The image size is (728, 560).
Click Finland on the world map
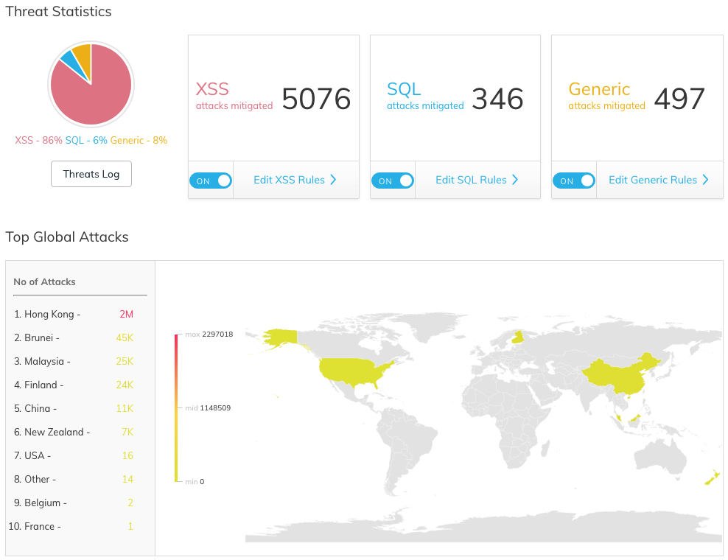click(518, 336)
